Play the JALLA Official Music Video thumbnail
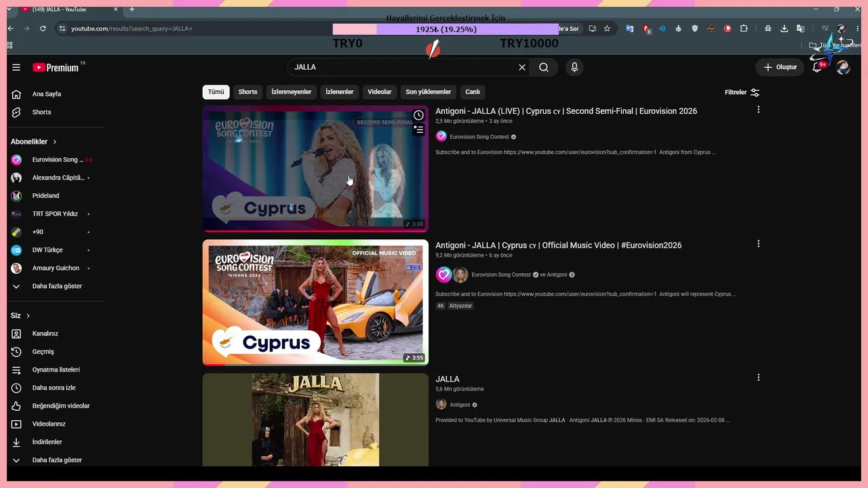 (315, 302)
